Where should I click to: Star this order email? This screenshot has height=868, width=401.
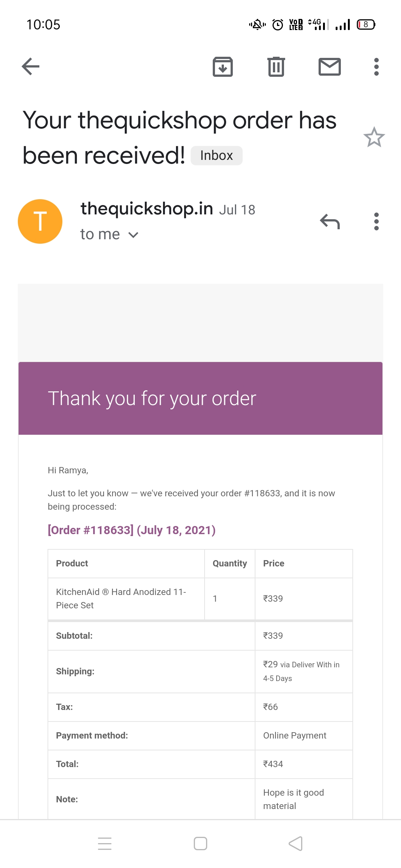pos(374,137)
